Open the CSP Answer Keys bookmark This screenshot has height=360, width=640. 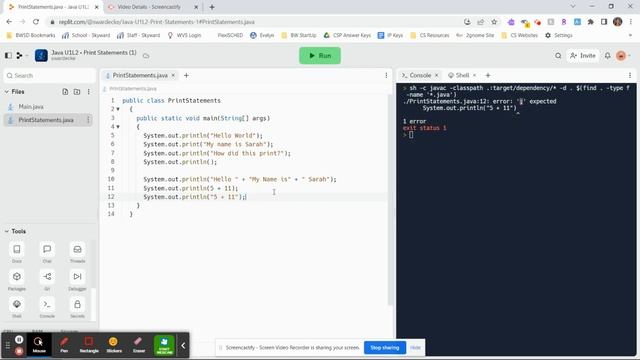point(347,36)
